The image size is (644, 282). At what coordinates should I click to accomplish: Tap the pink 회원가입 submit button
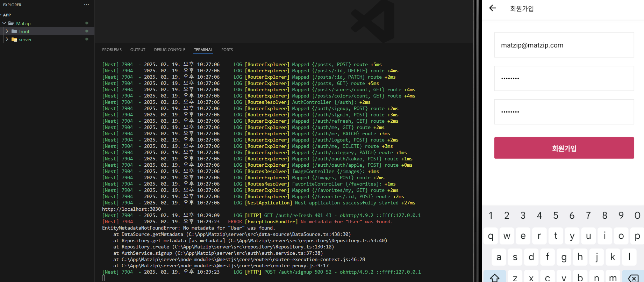[564, 148]
